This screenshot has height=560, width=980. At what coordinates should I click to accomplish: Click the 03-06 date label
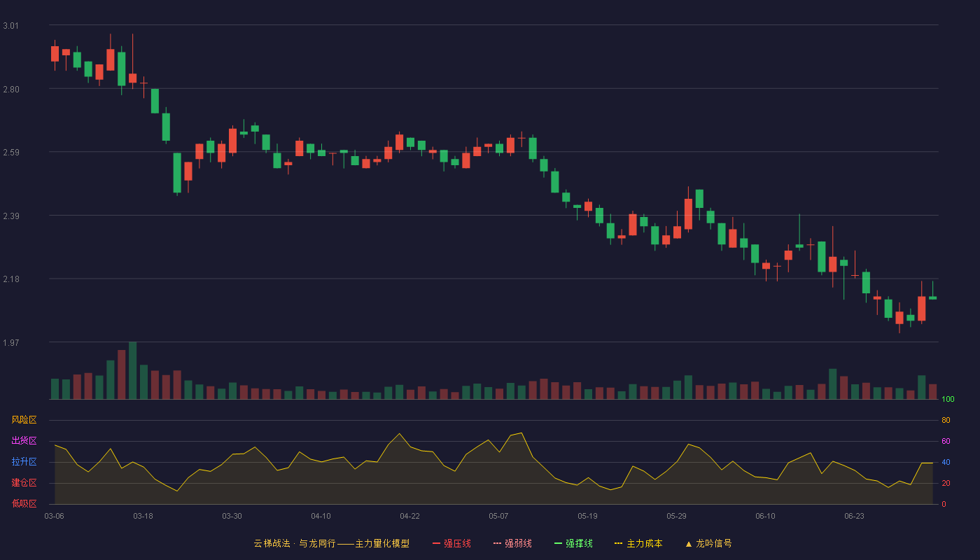[54, 516]
